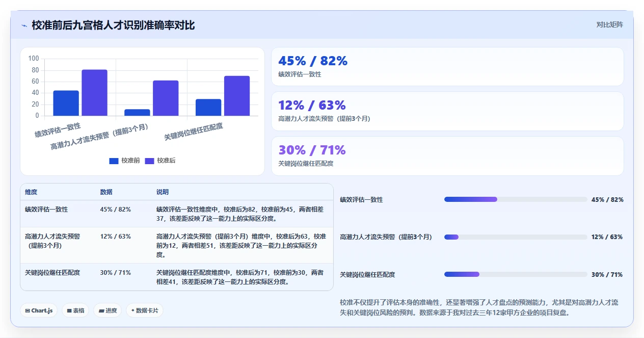Click table cell 45% / 82% in 数据 column
The image size is (644, 338).
(116, 210)
